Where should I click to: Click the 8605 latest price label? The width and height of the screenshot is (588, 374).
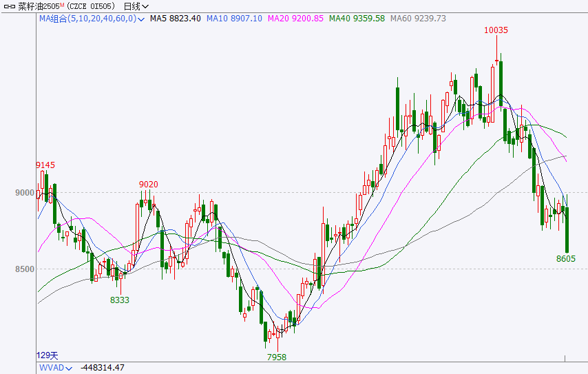tap(565, 259)
